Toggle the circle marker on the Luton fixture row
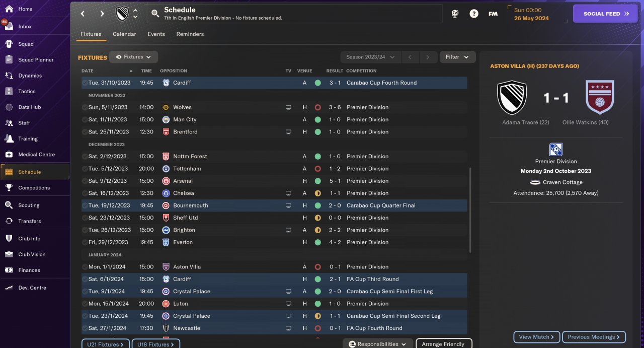Screen dimensions: 644x348 85,304
